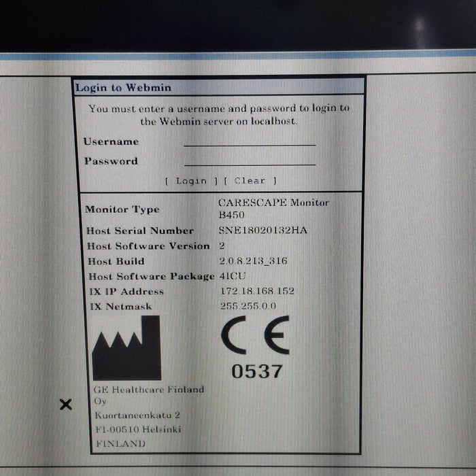Select the "Kuortaneenkatu 2" address line
This screenshot has height=476, width=476.
137,415
